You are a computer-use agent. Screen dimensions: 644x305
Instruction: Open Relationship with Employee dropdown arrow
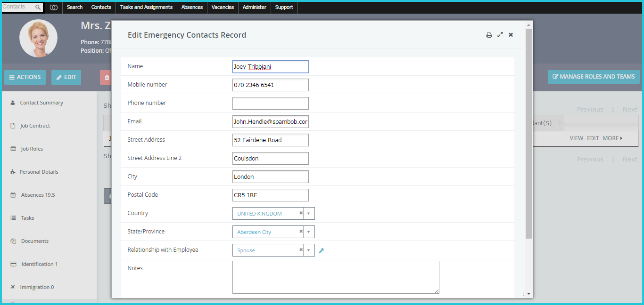pos(309,250)
